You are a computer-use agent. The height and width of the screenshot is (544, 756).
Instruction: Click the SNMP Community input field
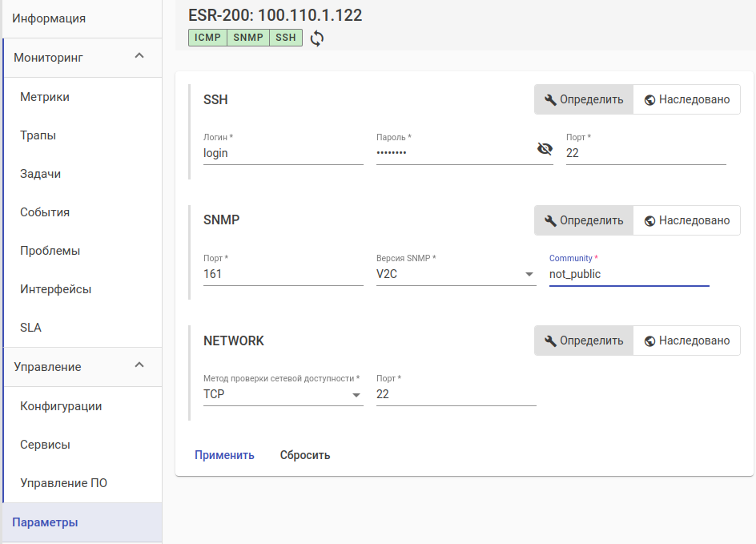click(x=629, y=274)
